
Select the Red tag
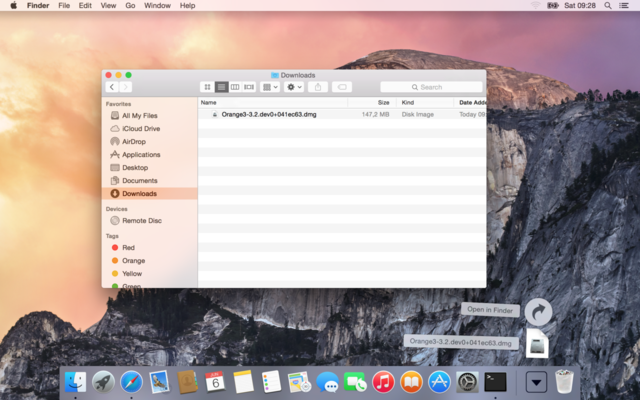149,247
